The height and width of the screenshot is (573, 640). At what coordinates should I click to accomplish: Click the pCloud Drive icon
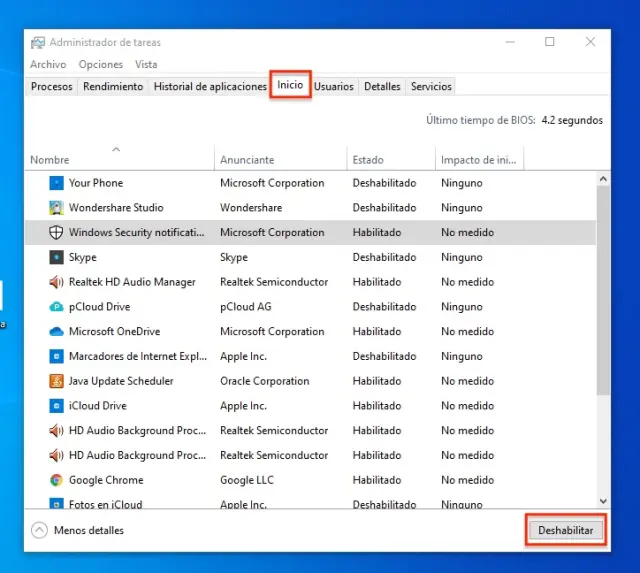(57, 307)
